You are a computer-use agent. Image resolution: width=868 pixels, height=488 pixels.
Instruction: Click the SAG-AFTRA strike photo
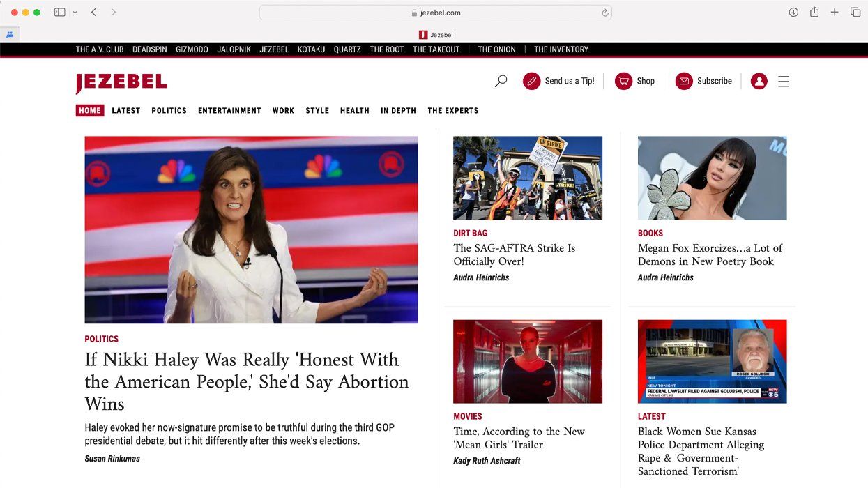pos(528,178)
